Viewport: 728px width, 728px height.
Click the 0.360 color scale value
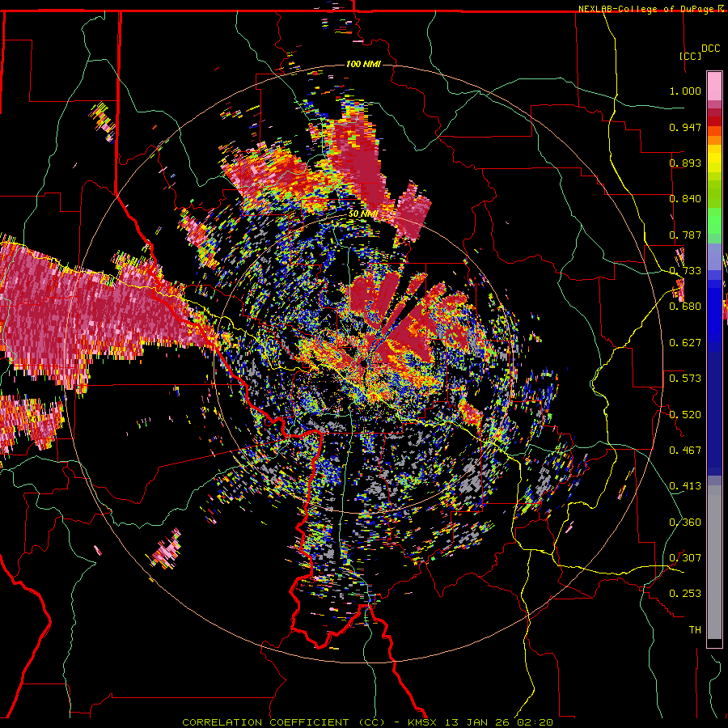click(x=685, y=523)
